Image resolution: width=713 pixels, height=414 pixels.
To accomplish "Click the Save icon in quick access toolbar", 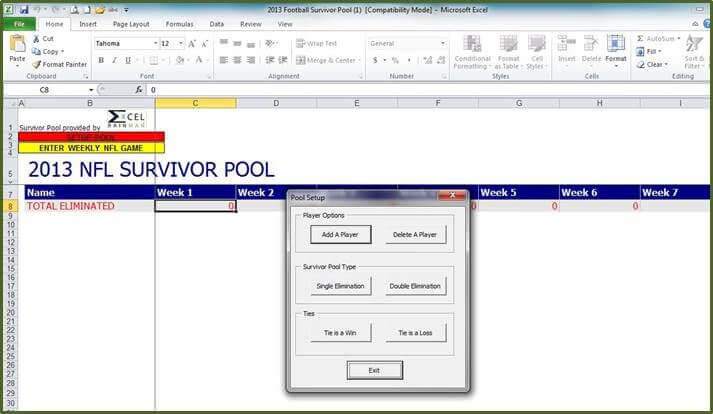I will click(x=23, y=9).
